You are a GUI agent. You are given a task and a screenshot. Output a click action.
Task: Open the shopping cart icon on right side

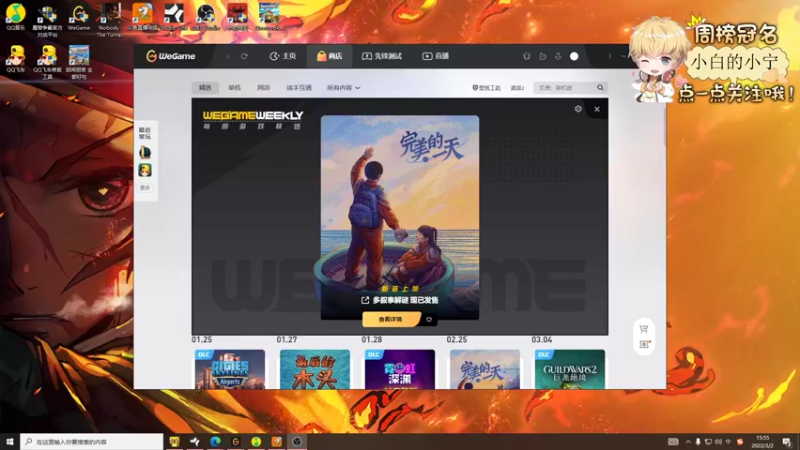click(x=644, y=330)
